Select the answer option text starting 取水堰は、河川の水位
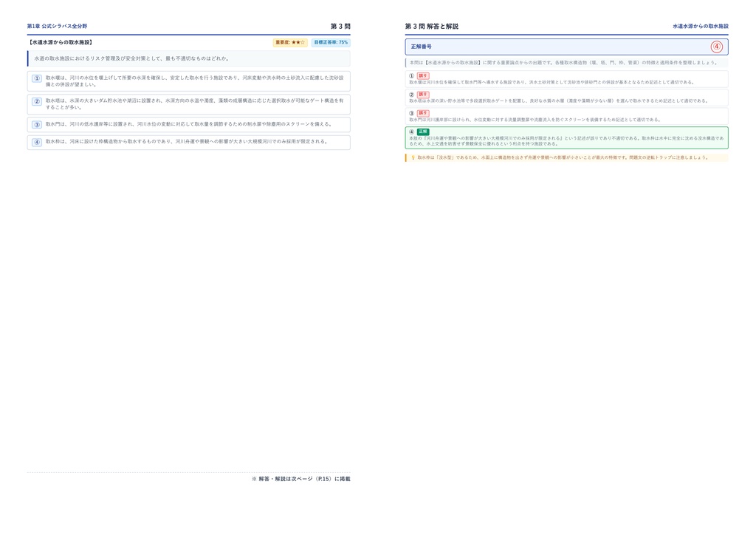 click(195, 81)
